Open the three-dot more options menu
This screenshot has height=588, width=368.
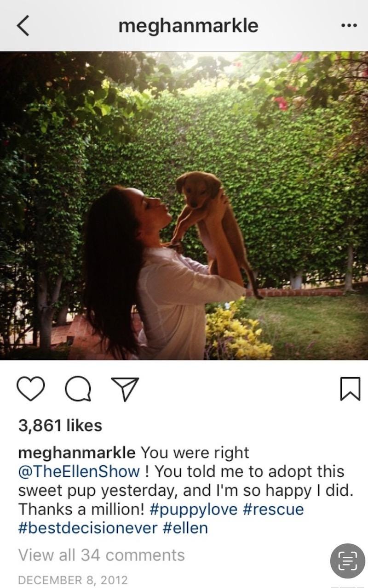click(349, 26)
